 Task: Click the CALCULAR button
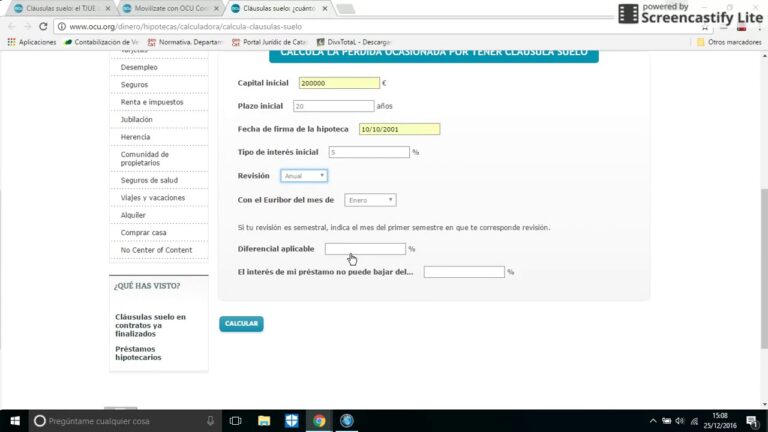241,324
